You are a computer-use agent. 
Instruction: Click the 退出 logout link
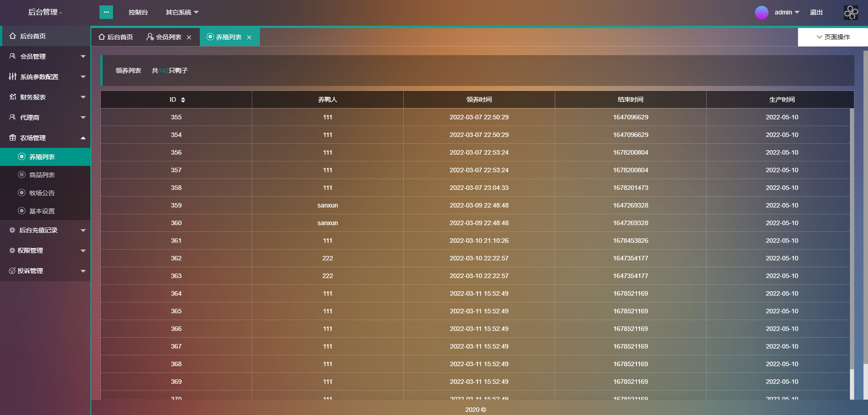pyautogui.click(x=816, y=12)
